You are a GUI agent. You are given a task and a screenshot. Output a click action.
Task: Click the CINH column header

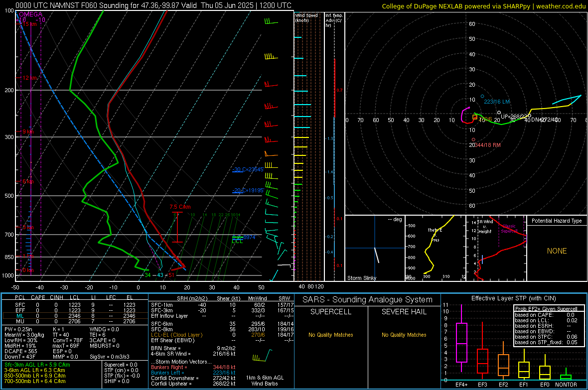click(57, 297)
